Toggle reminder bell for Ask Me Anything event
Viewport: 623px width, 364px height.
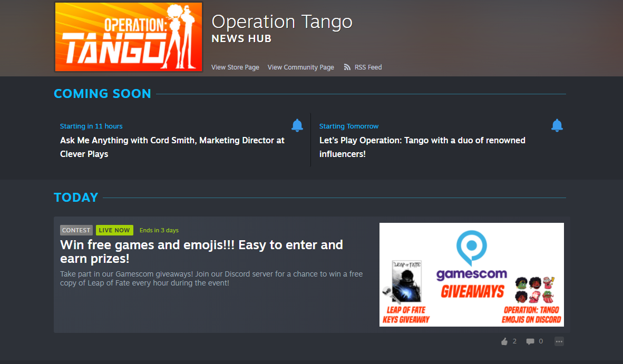297,125
